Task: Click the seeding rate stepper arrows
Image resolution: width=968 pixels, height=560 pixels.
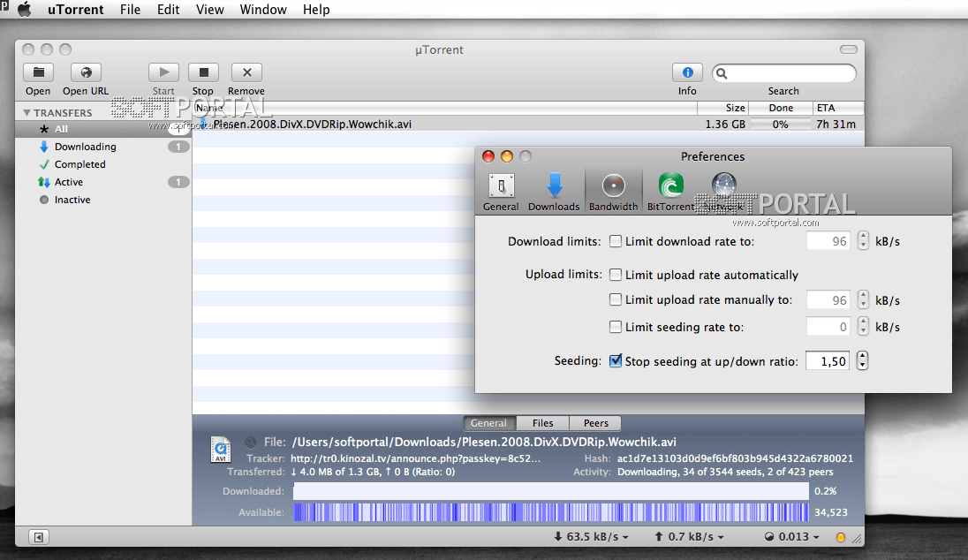Action: click(x=863, y=327)
